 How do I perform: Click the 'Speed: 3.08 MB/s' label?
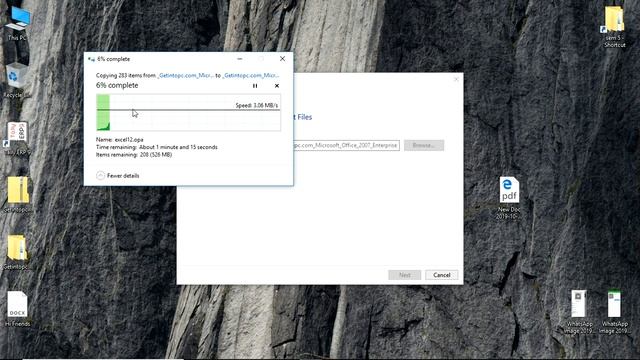257,105
